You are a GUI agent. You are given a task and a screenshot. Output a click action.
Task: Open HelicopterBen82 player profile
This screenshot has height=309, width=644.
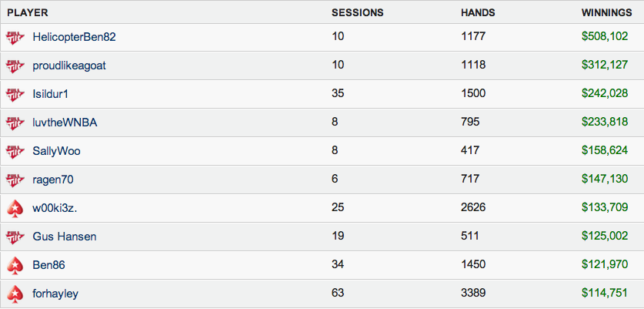tap(74, 37)
